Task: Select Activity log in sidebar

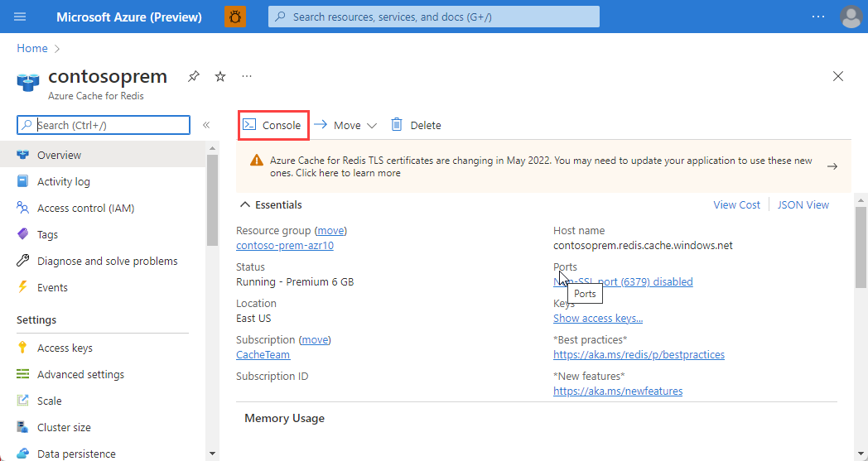Action: tap(63, 181)
